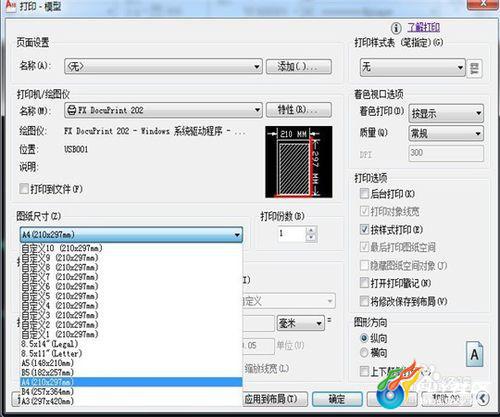
Task: Toggle 后台打印 checkbox
Action: tap(364, 193)
